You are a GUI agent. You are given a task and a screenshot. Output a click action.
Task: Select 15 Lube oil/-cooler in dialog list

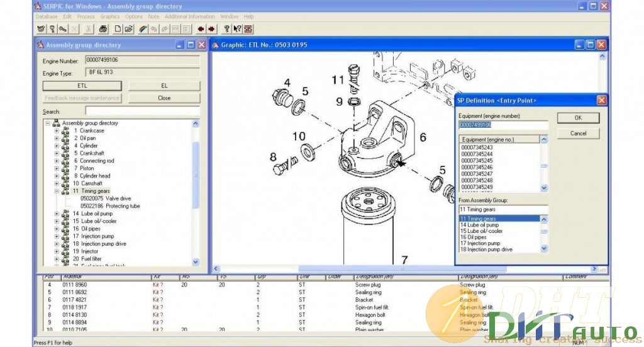481,231
